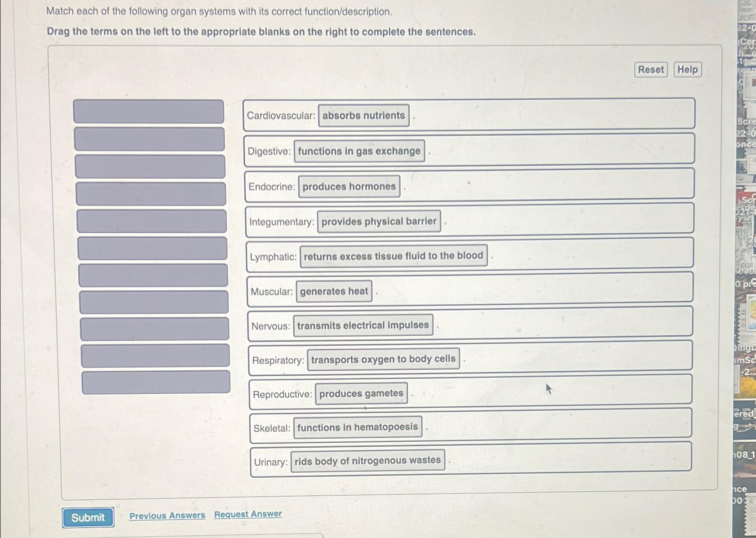Screen dimensions: 756x538
Task: Click the Urinary sentence row
Action: 471,460
